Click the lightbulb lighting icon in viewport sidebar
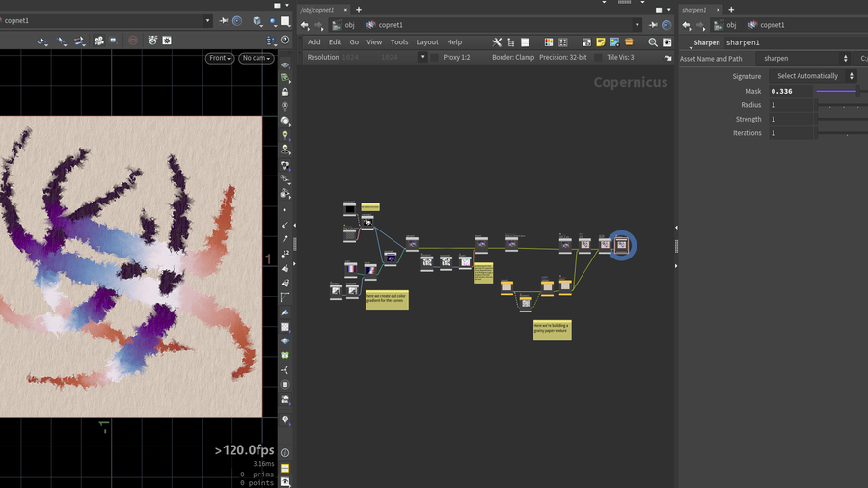 tap(285, 136)
